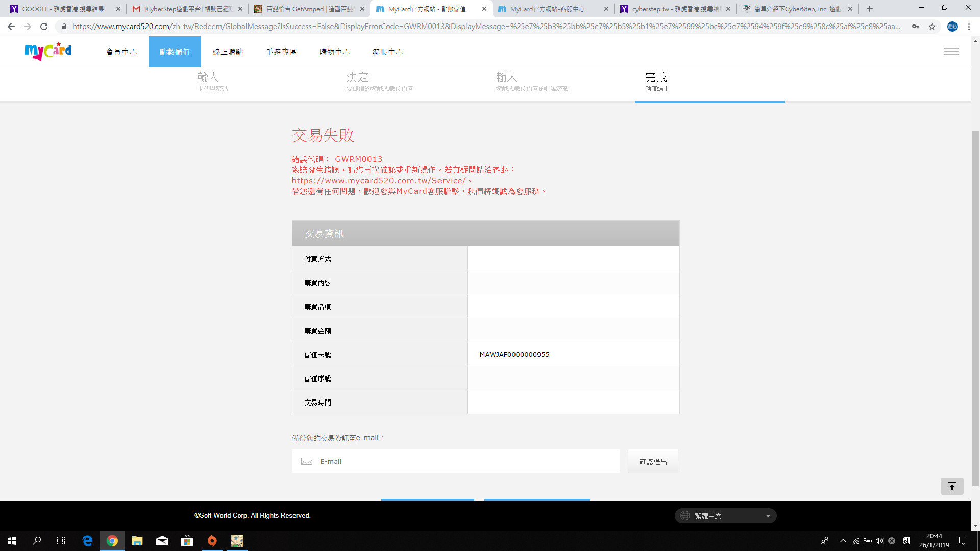
Task: Open the hamburger menu icon
Action: coord(951,52)
